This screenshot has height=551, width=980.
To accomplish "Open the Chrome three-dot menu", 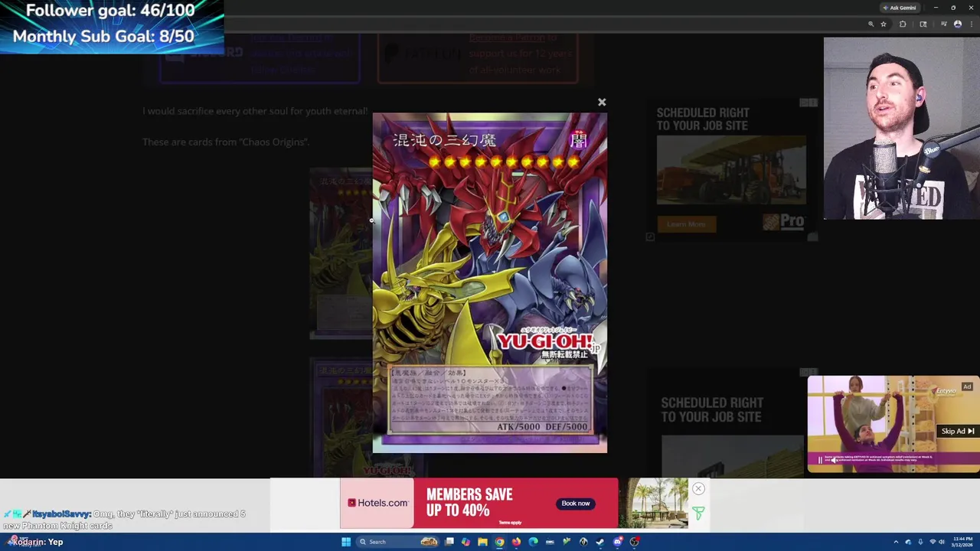I will point(972,24).
